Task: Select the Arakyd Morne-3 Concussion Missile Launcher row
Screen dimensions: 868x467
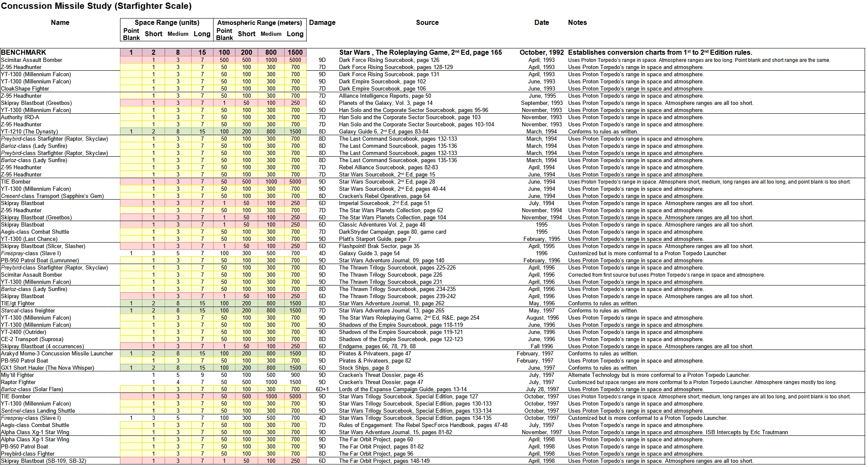Action: coord(57,353)
